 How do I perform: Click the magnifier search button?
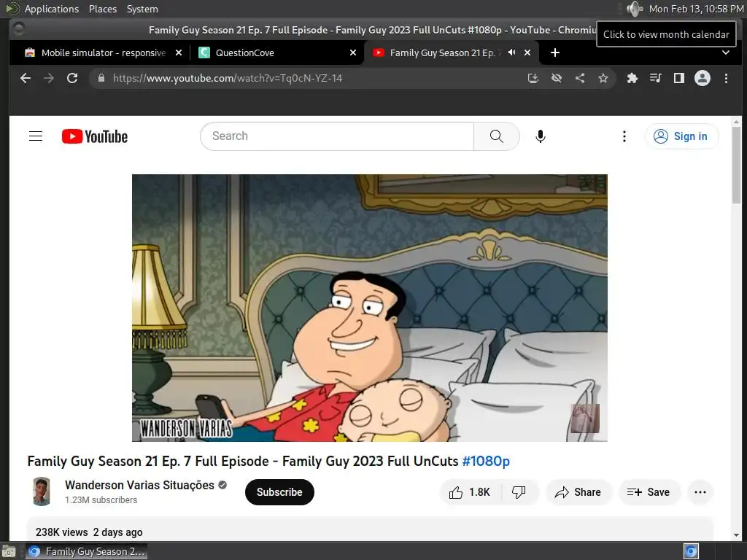[496, 136]
